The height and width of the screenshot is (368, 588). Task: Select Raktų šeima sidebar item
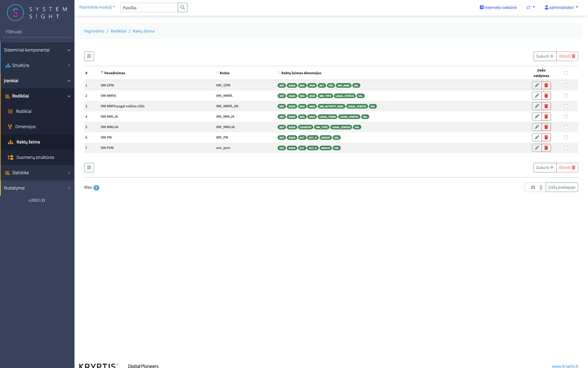pos(37,142)
